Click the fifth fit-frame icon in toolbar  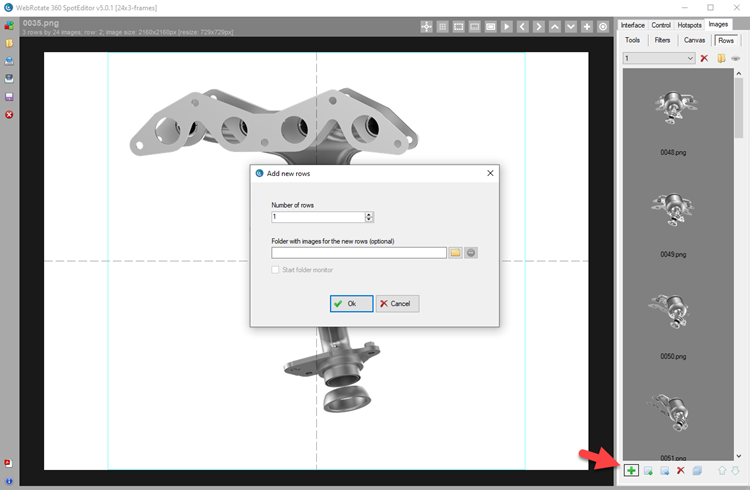(x=490, y=27)
